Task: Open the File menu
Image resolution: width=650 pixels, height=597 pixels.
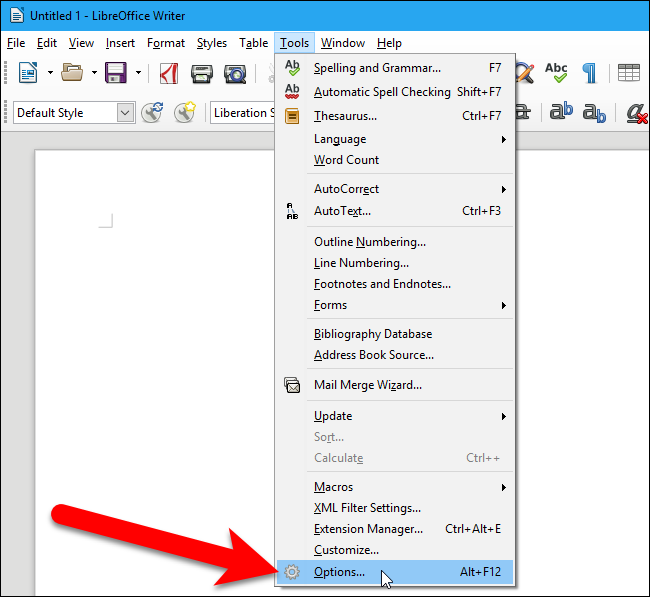Action: coord(16,43)
